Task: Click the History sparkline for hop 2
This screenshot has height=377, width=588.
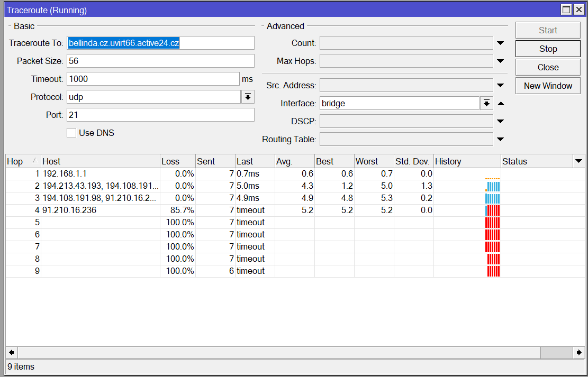Action: [492, 186]
